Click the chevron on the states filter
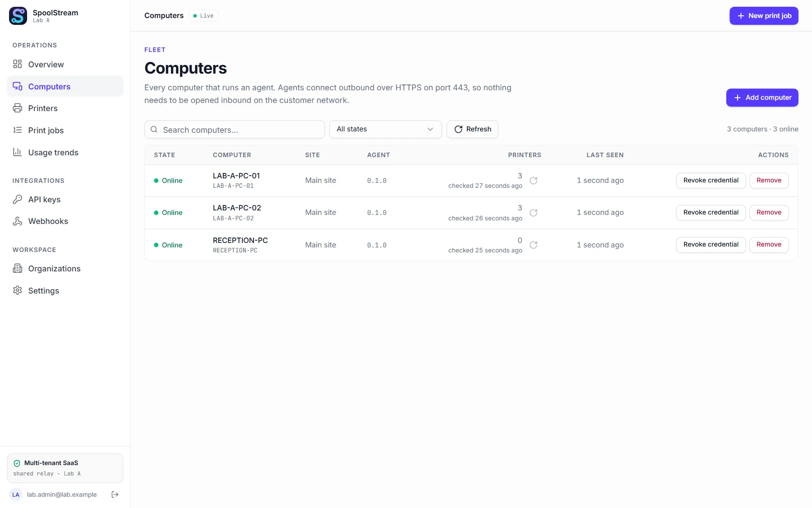This screenshot has width=812, height=508. (430, 129)
